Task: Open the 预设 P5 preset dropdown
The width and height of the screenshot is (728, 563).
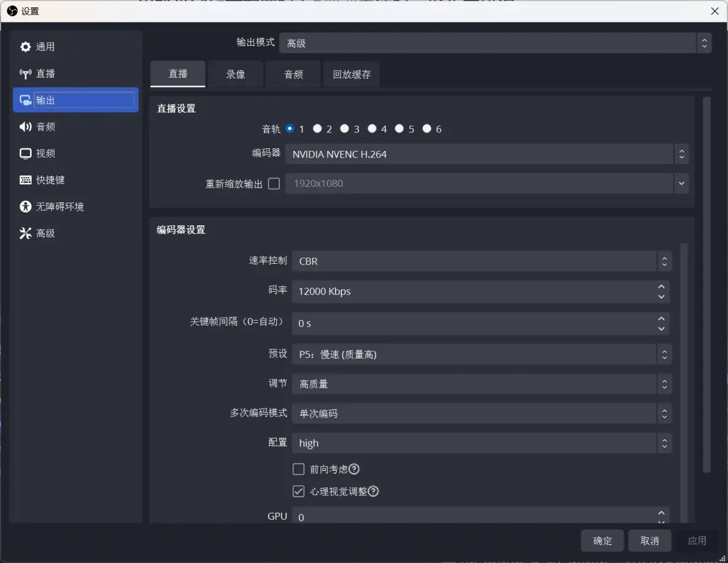Action: (481, 355)
